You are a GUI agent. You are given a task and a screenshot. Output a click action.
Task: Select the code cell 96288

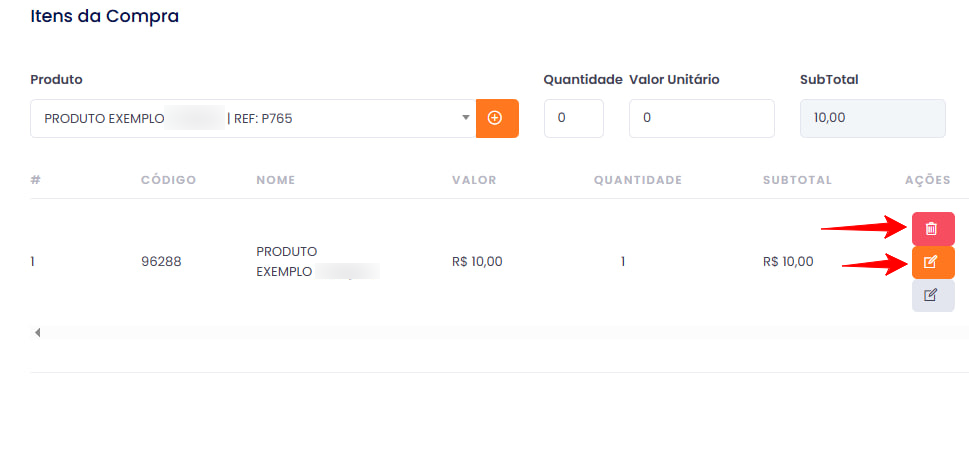(x=161, y=262)
